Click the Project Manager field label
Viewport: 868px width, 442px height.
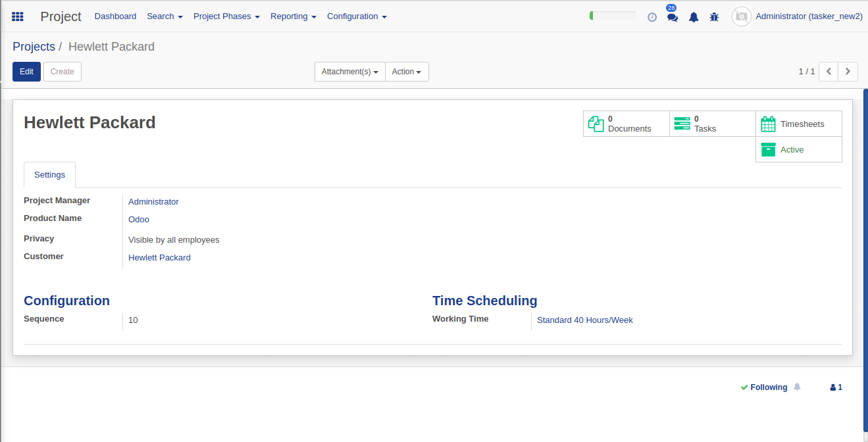tap(57, 201)
